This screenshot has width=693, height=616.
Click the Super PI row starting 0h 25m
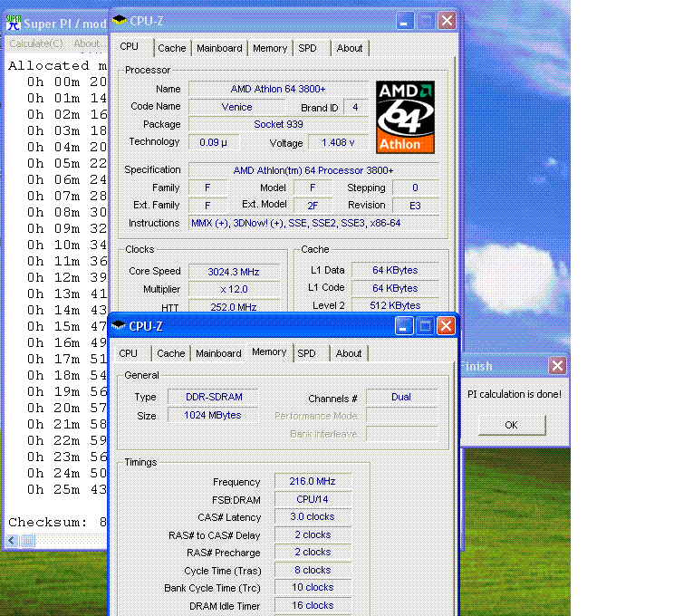coord(67,489)
